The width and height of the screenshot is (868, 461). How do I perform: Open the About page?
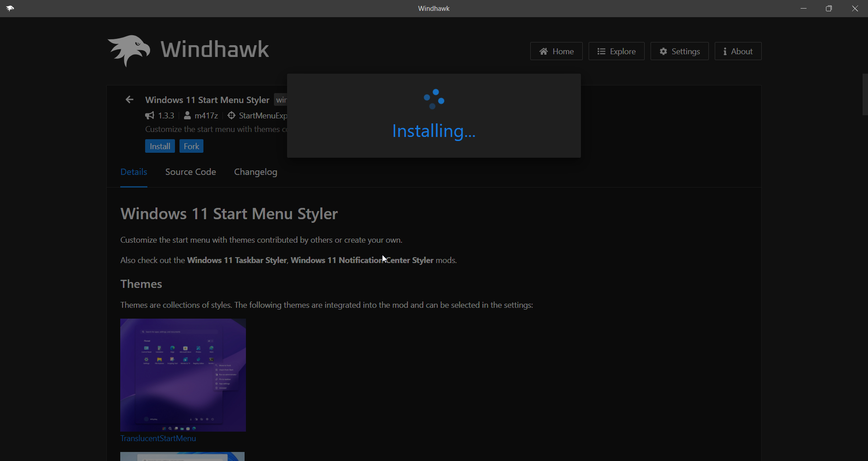coord(737,52)
